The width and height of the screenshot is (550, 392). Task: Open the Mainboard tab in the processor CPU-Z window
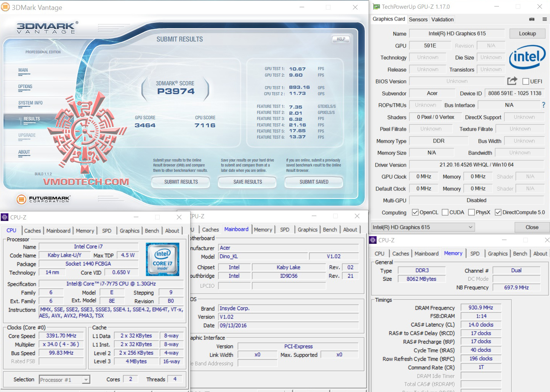point(58,230)
